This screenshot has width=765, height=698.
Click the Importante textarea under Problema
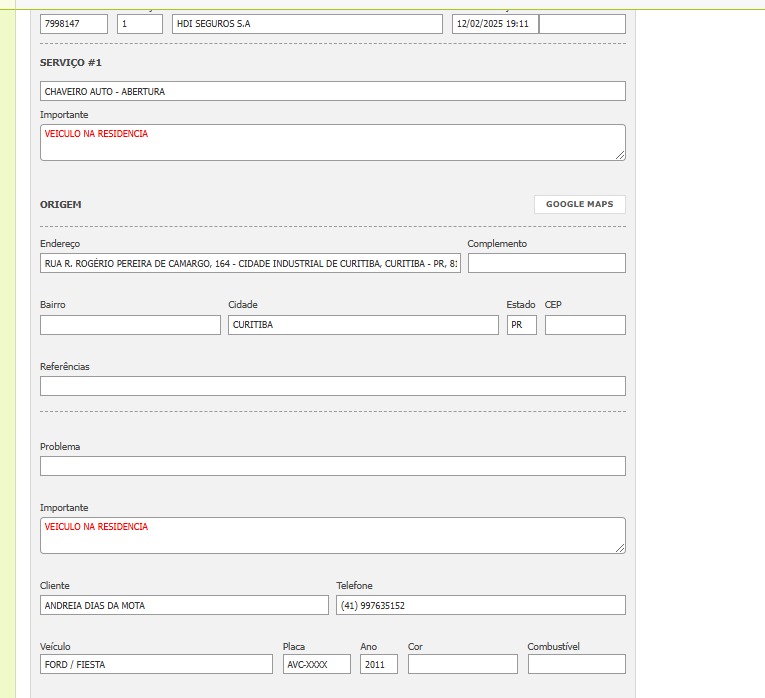[332, 536]
